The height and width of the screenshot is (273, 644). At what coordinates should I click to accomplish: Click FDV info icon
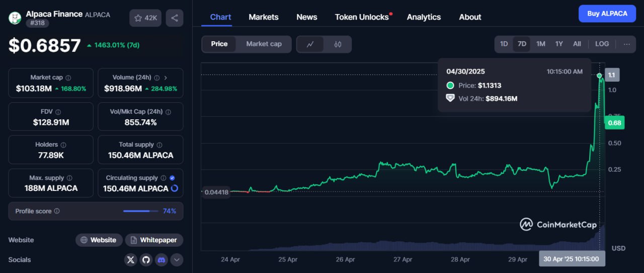point(58,112)
